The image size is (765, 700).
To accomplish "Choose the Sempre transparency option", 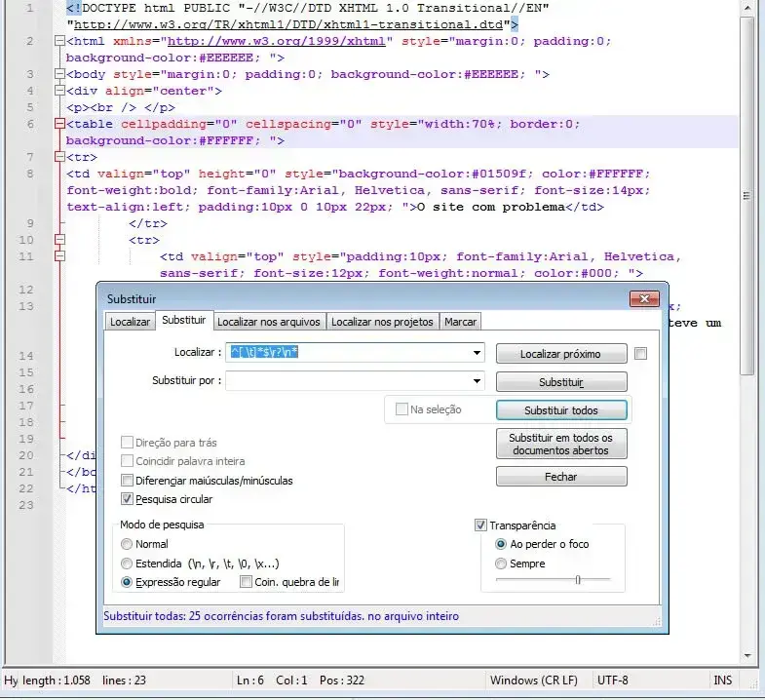I will point(501,564).
